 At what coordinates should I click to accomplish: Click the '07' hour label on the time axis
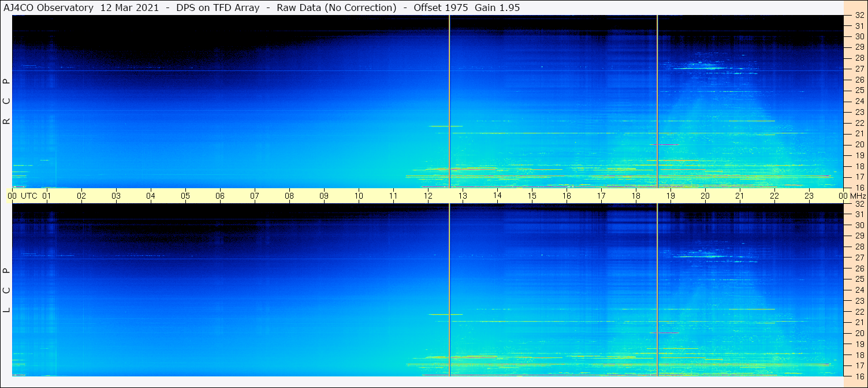click(x=255, y=196)
